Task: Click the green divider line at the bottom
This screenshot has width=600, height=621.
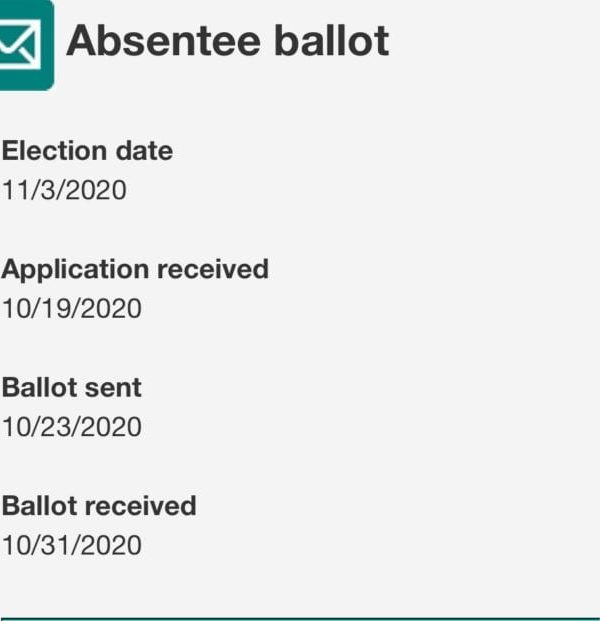Action: [300, 618]
